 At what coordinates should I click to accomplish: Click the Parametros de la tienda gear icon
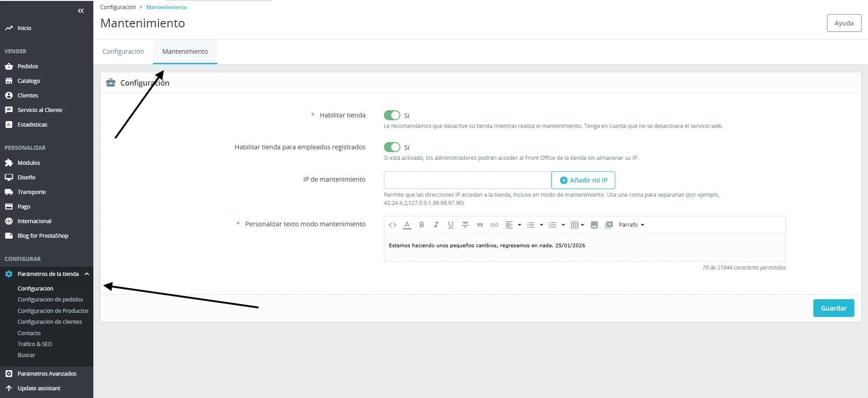[9, 274]
